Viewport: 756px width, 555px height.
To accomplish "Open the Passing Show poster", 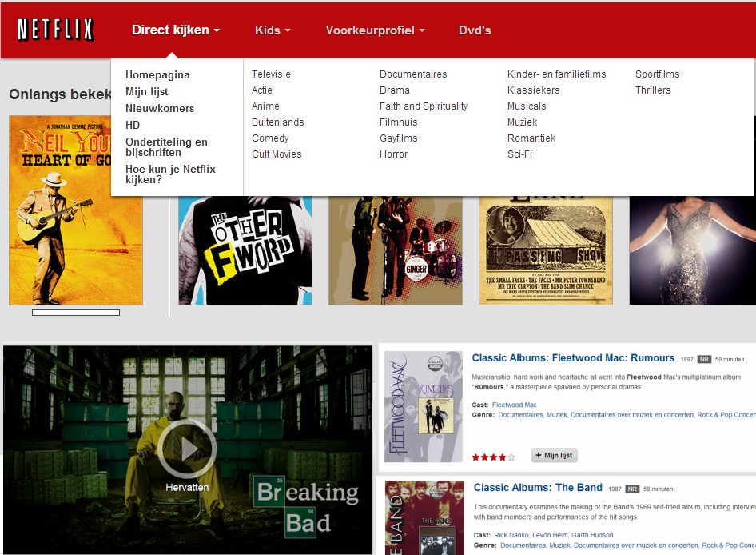I will click(546, 250).
